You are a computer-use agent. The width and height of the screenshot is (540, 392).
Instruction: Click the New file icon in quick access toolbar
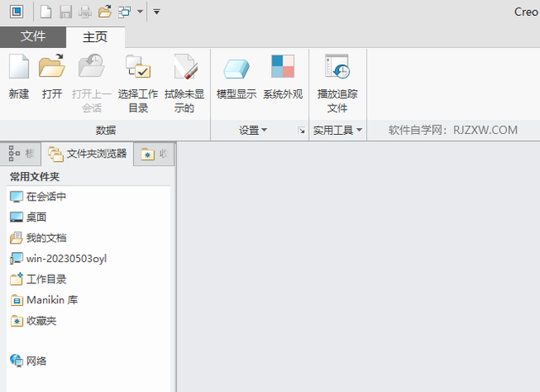(46, 12)
